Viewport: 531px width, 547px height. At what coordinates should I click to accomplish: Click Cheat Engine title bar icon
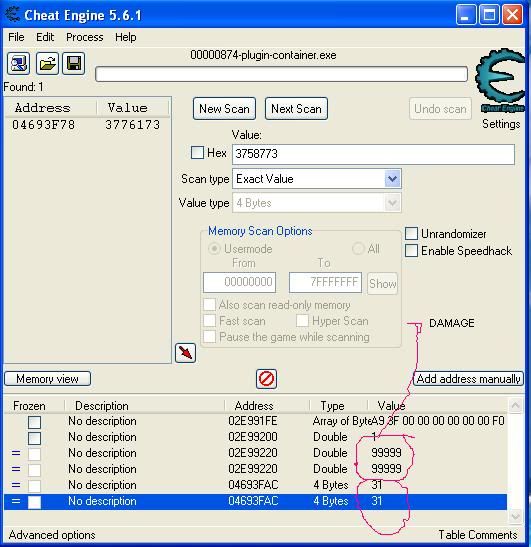click(x=13, y=15)
